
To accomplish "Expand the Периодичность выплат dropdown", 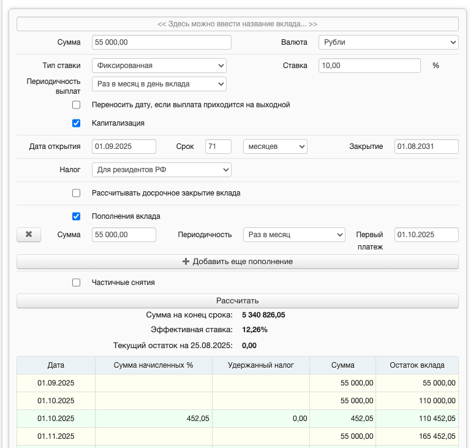I will [x=159, y=84].
